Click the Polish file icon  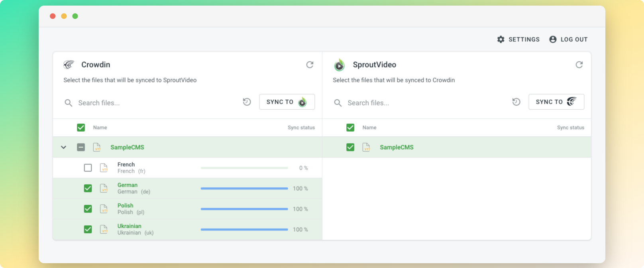tap(104, 209)
